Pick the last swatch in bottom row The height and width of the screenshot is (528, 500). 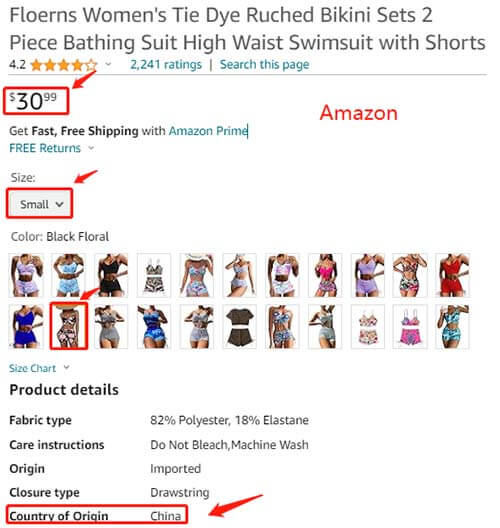click(452, 326)
